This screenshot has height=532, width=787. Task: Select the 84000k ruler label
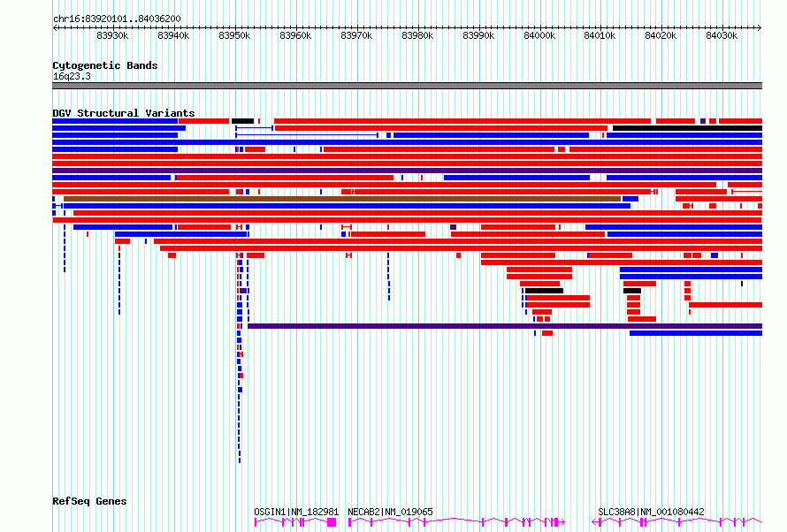[539, 35]
